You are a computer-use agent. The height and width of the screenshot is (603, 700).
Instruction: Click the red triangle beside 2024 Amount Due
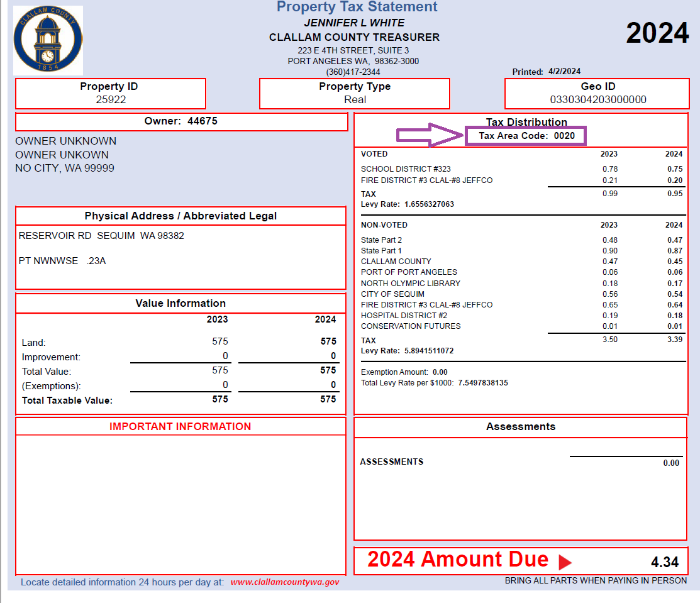[x=564, y=562]
